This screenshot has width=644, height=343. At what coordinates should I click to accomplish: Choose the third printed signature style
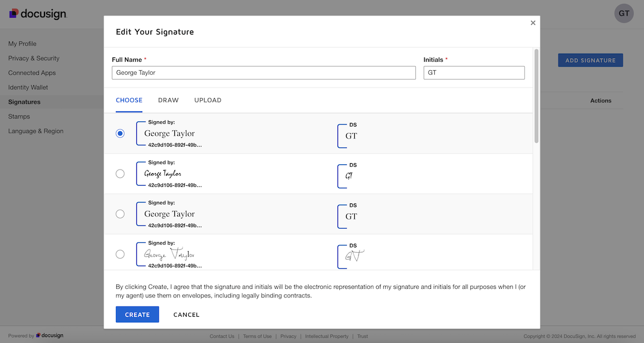[120, 214]
